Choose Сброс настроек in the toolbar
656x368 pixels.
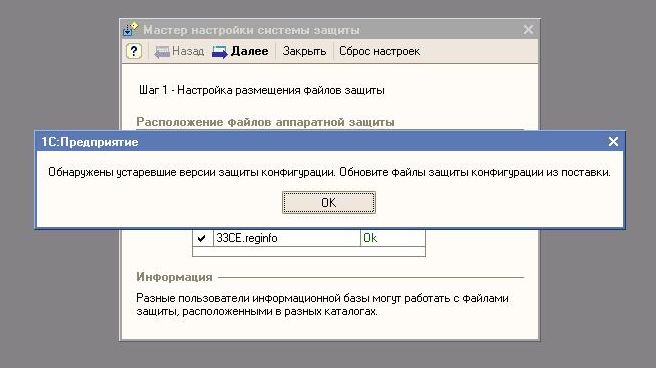(379, 51)
